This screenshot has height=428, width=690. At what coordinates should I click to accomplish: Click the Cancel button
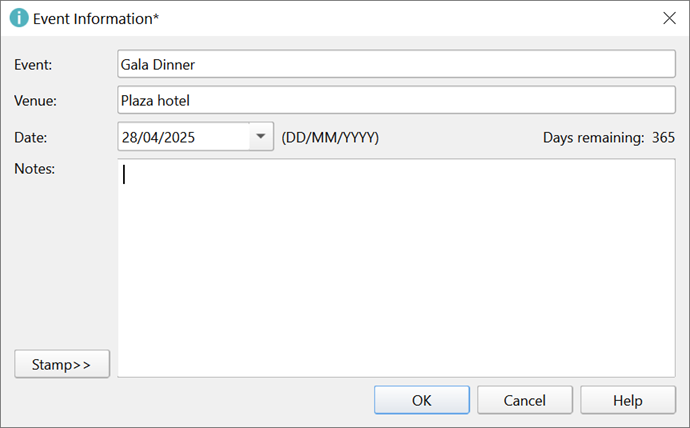point(524,400)
